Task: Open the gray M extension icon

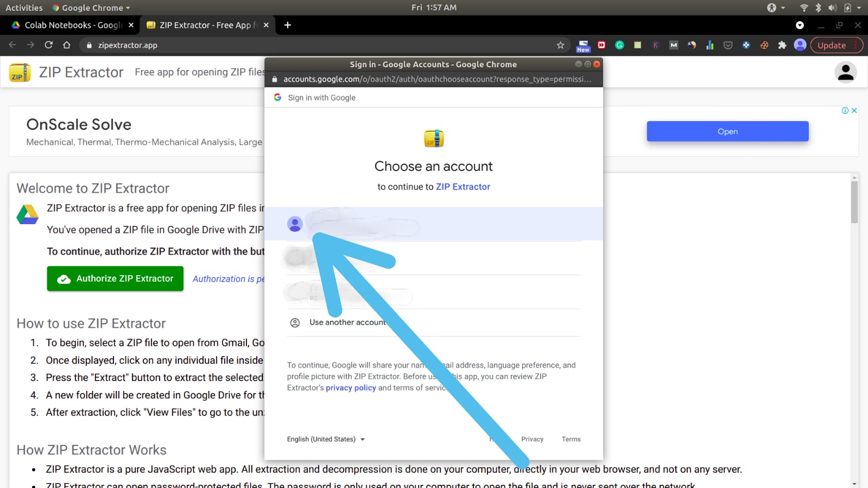Action: tap(674, 45)
